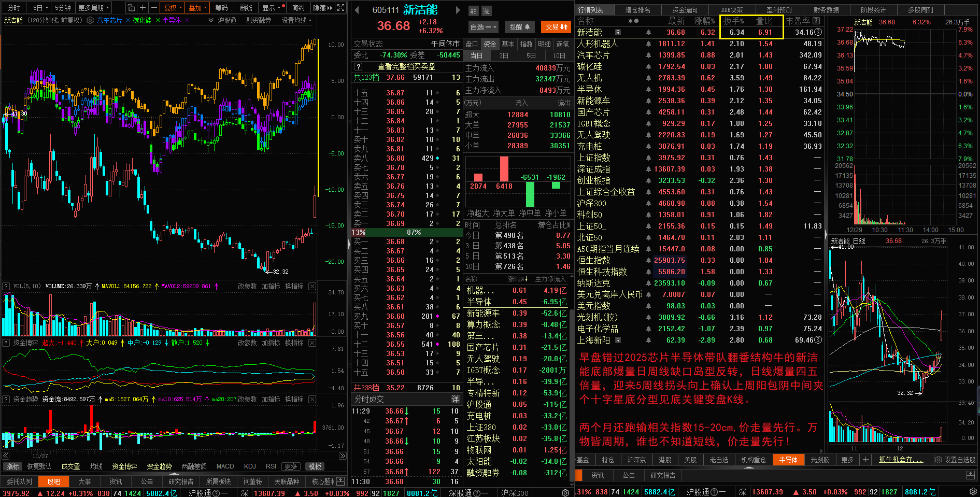Switch to the 分时 chart view
This screenshot has height=497, width=980.
[x=14, y=8]
